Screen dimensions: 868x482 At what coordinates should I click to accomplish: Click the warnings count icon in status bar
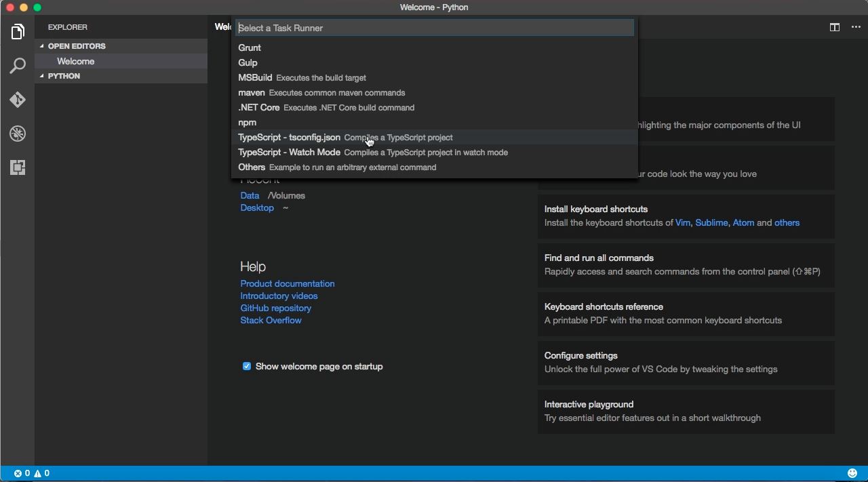pos(38,473)
